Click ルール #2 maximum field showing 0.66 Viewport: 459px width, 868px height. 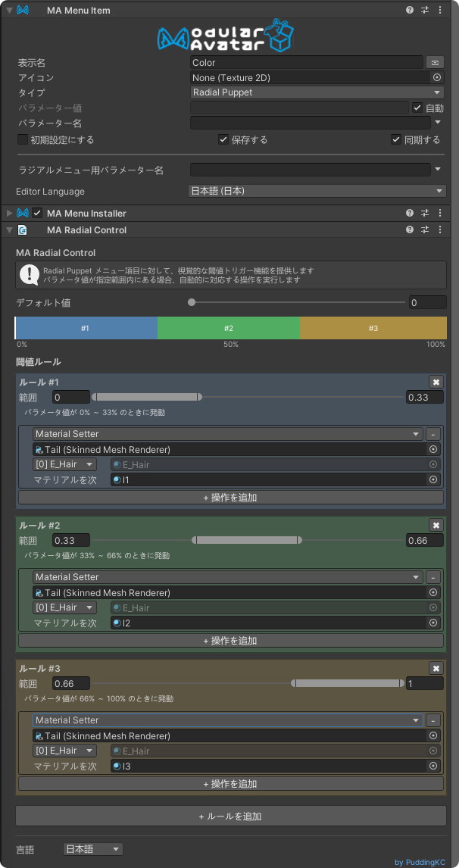425,540
